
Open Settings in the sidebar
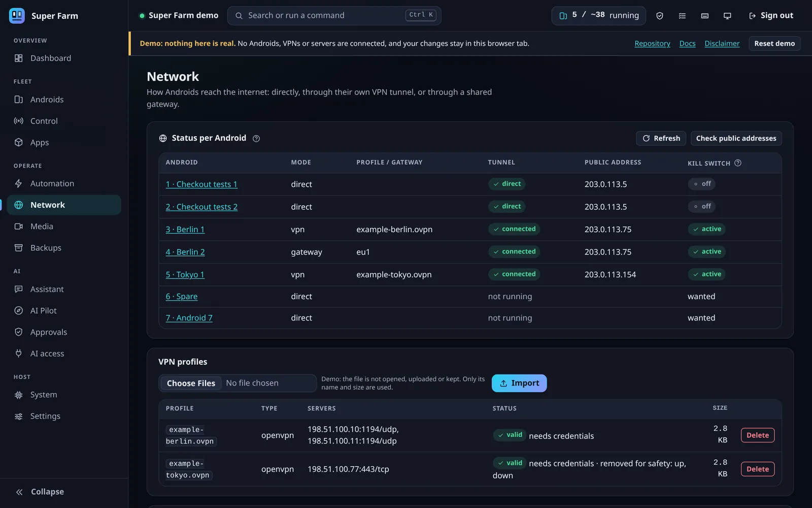pyautogui.click(x=64, y=416)
